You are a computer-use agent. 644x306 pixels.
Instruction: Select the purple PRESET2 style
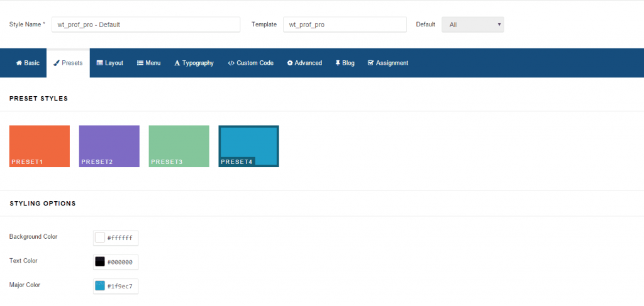pyautogui.click(x=109, y=146)
